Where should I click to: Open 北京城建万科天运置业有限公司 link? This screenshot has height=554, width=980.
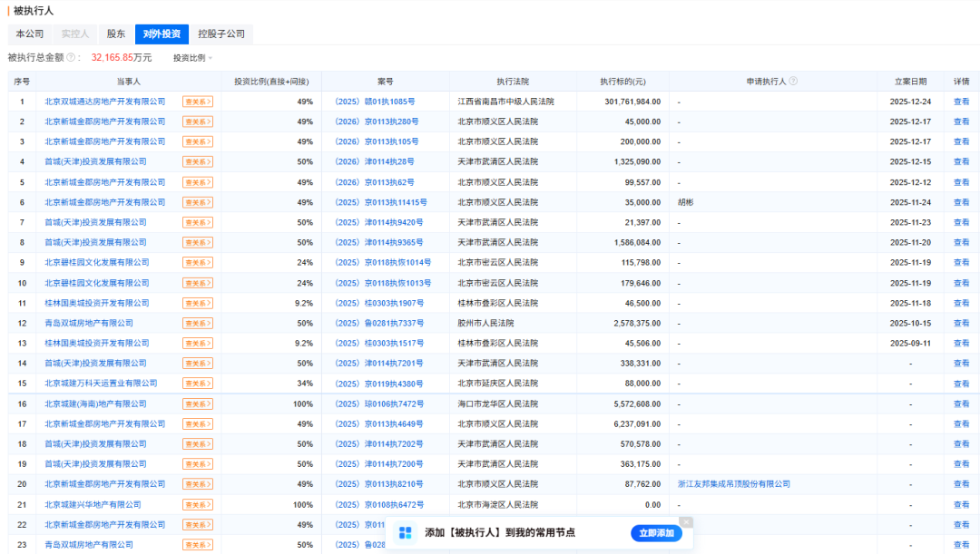(102, 383)
